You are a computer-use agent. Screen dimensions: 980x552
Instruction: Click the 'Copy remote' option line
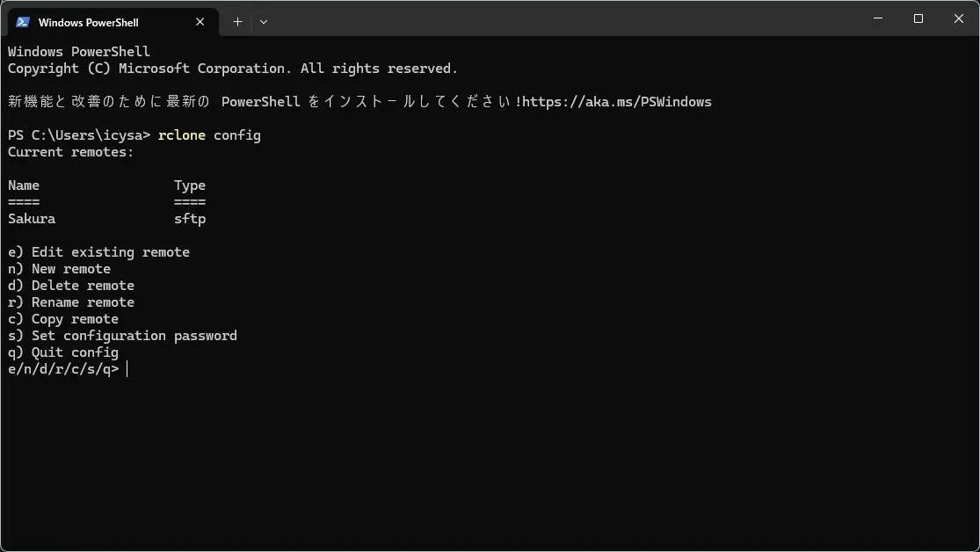(x=63, y=319)
